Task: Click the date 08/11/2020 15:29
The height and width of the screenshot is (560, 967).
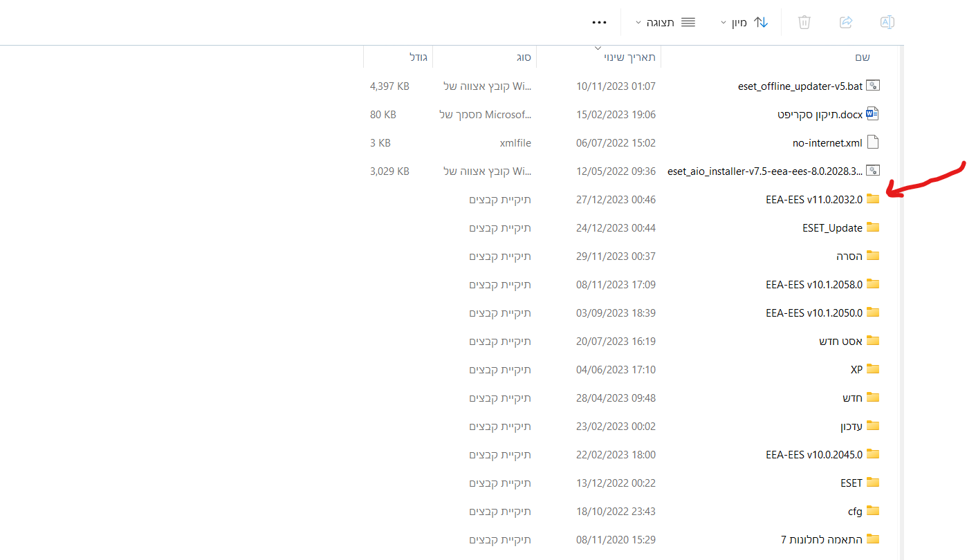Action: (616, 540)
